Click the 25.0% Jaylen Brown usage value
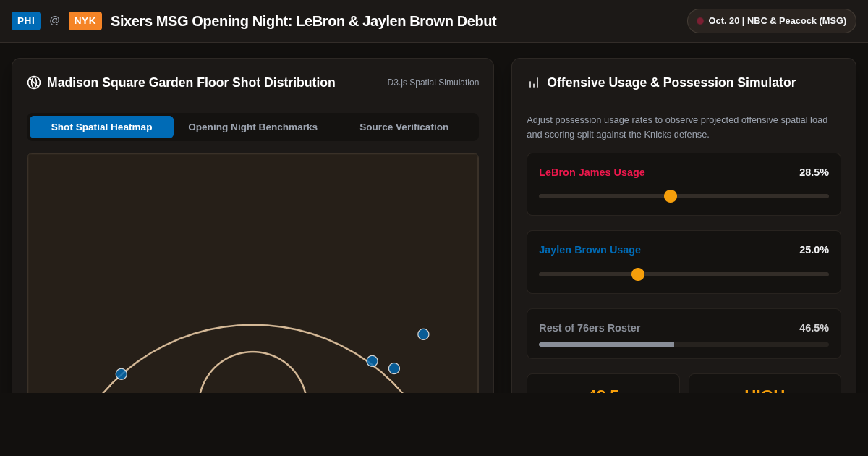This screenshot has width=868, height=456. (814, 250)
